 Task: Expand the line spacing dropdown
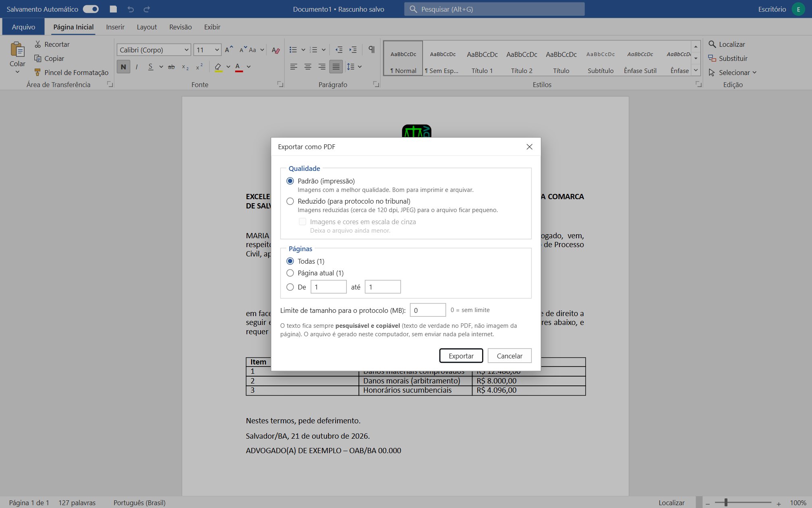pyautogui.click(x=360, y=67)
